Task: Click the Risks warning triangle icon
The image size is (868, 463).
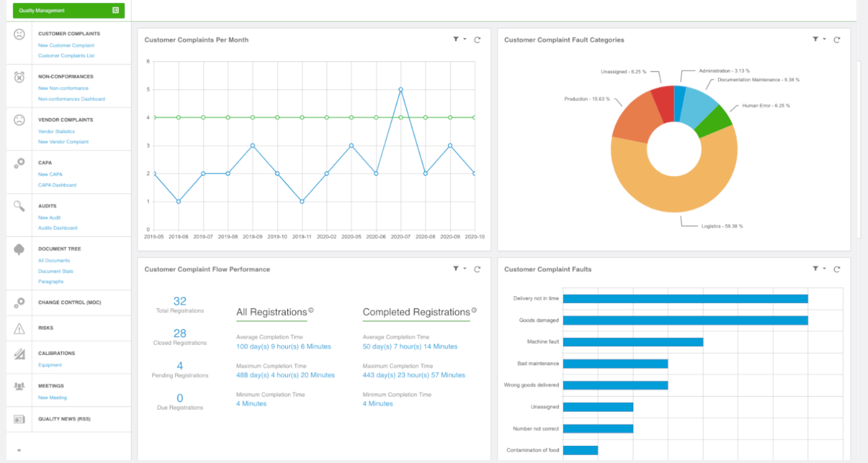Action: [19, 329]
